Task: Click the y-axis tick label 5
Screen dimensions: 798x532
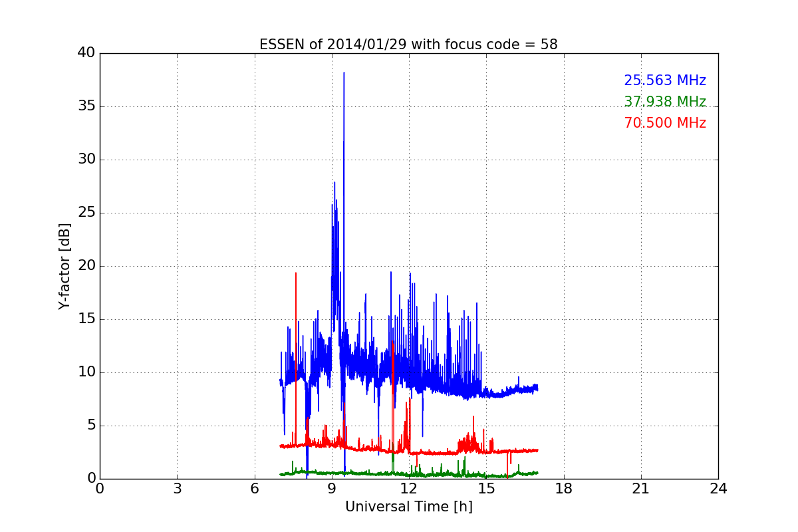Action: click(x=90, y=426)
